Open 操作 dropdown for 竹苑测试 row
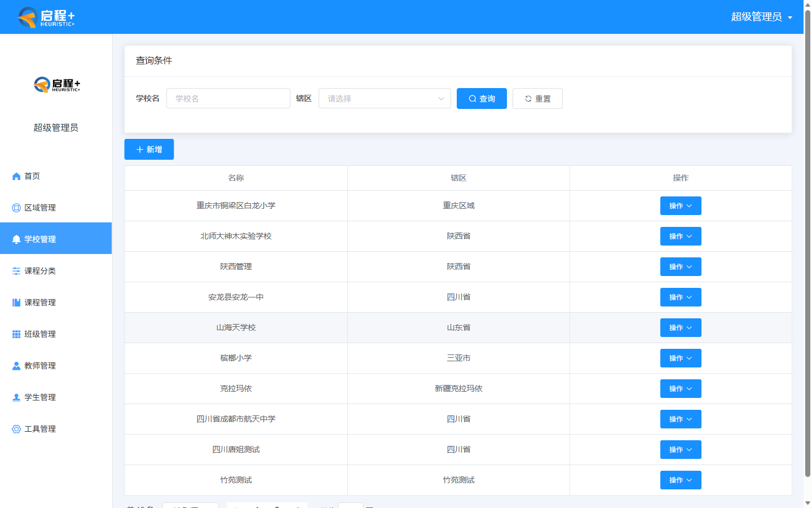The width and height of the screenshot is (812, 508). point(681,480)
